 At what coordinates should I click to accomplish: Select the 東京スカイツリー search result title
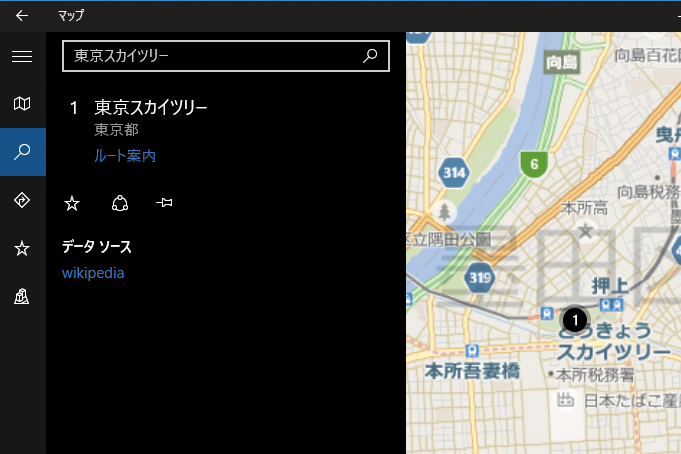pos(151,107)
